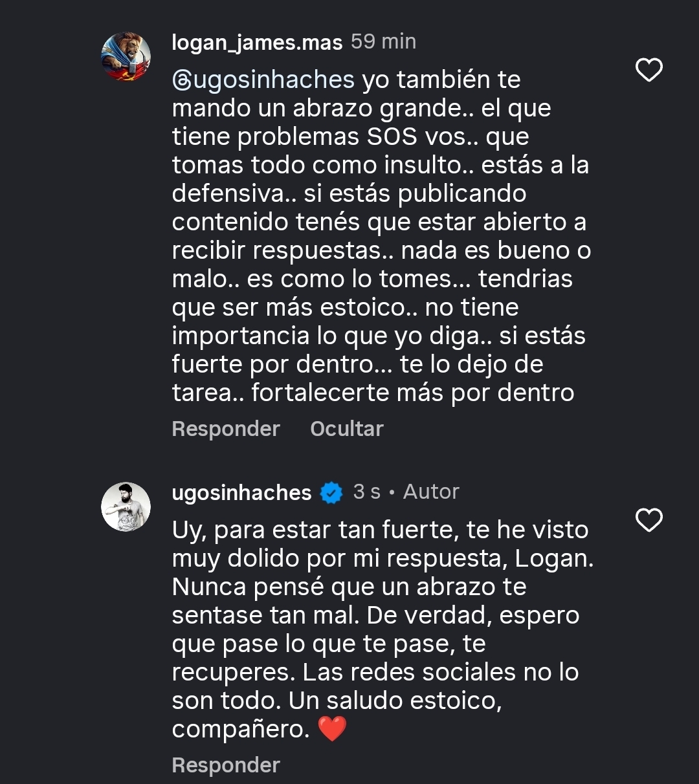Image resolution: width=699 pixels, height=784 pixels.
Task: Reply to the logan_james.mas comment via Responder
Action: tap(226, 429)
